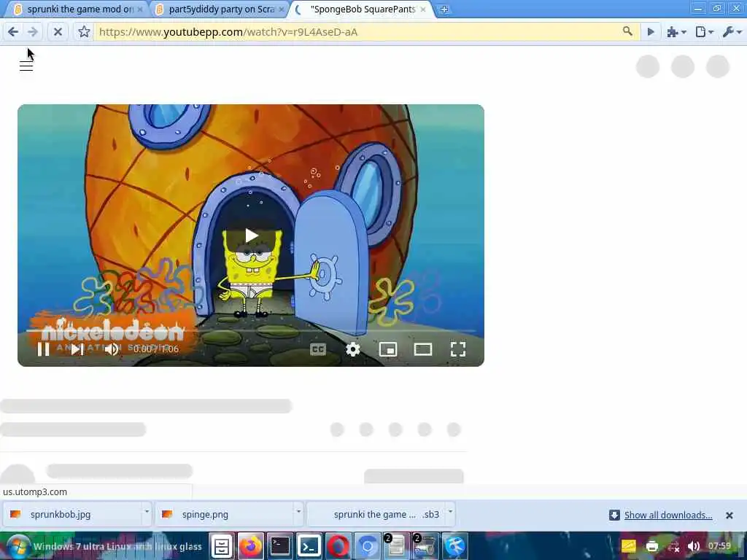Open the extensions puzzle-piece menu
747x560 pixels.
676,32
